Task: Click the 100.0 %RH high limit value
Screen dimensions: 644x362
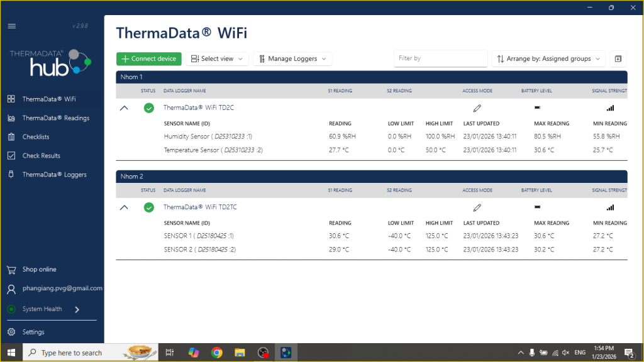Action: (440, 136)
